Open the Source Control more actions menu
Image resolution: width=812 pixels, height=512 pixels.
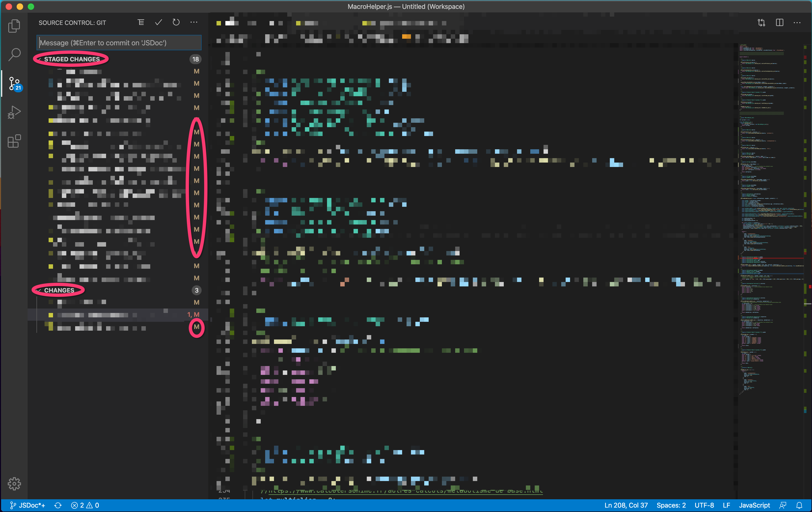point(194,22)
